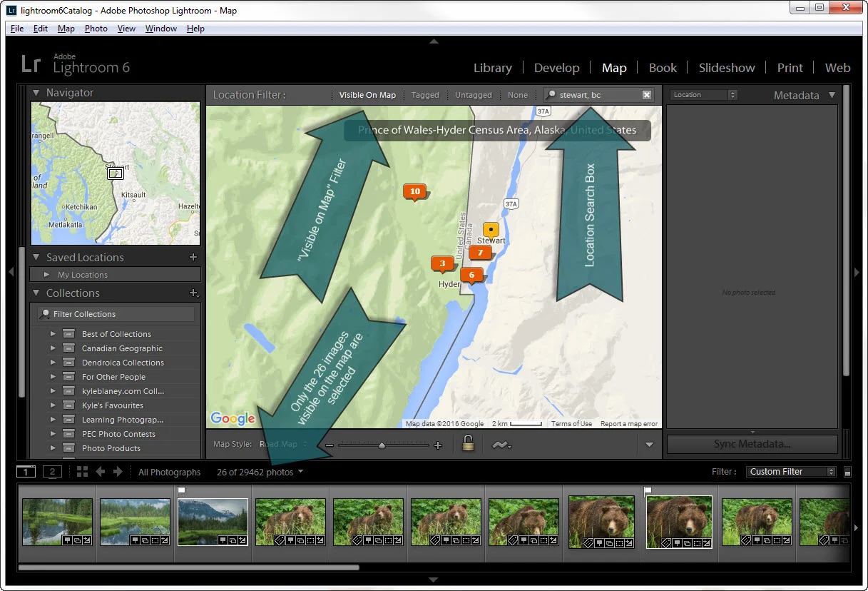This screenshot has height=591, width=868.
Task: Toggle the lock markers padlock icon
Action: coord(468,444)
